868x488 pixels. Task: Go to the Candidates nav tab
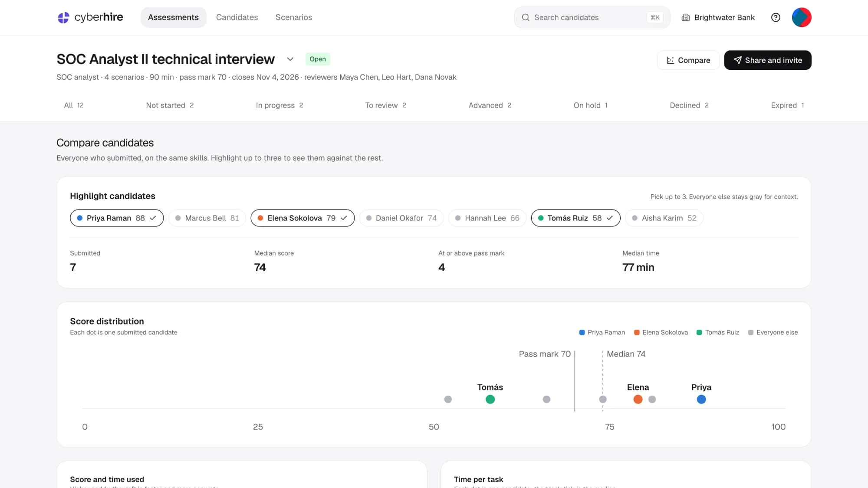click(x=237, y=17)
